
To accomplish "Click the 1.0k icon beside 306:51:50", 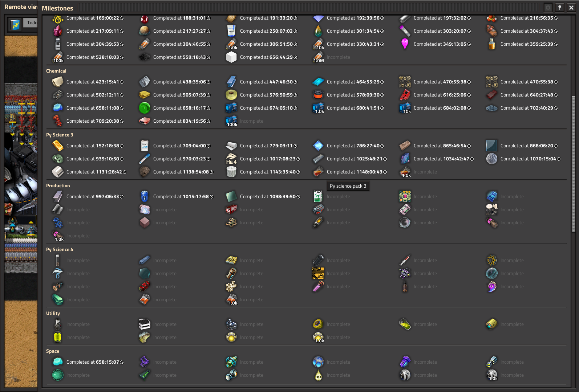I will [x=231, y=44].
